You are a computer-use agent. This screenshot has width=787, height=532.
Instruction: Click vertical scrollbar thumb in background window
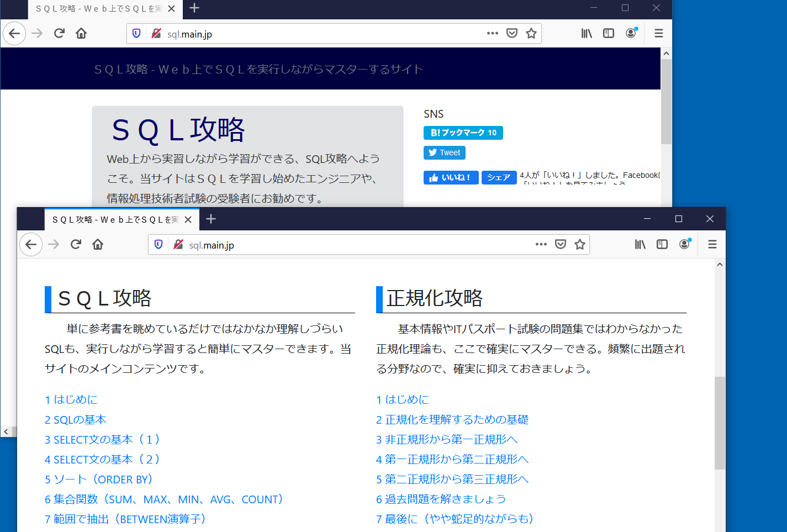[x=666, y=102]
